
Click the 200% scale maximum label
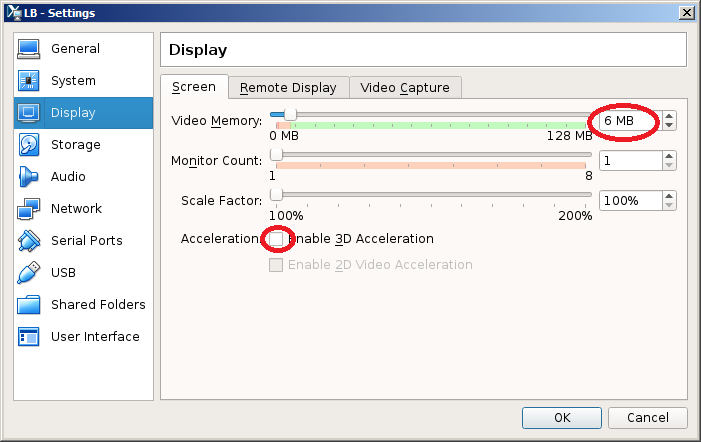[x=575, y=216]
